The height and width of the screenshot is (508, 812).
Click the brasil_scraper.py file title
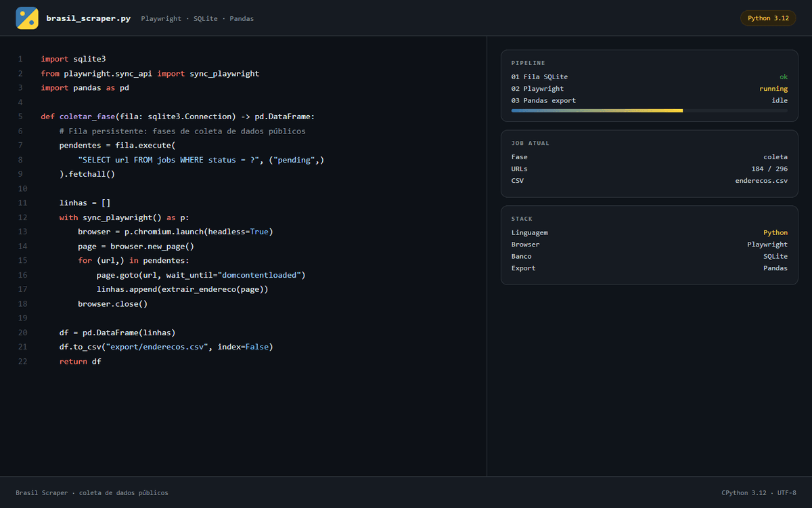[89, 18]
